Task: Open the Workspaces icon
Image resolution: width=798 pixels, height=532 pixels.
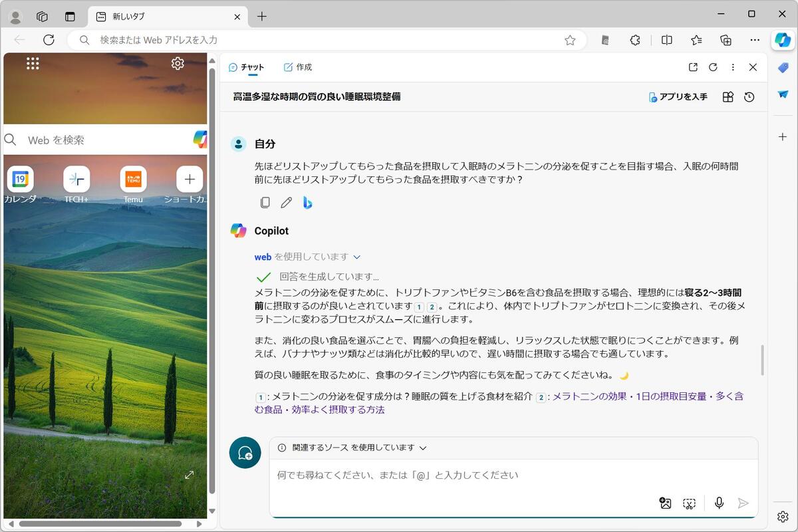Action: point(42,17)
